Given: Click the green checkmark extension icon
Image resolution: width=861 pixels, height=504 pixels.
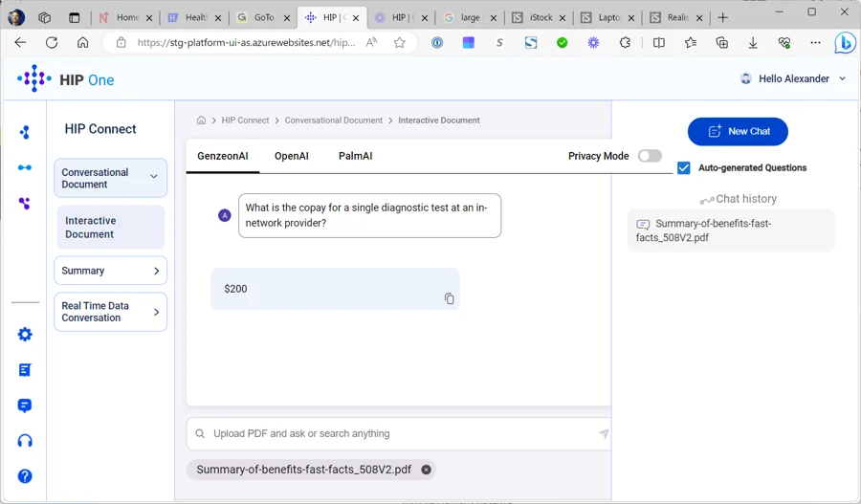Looking at the screenshot, I should [x=562, y=42].
